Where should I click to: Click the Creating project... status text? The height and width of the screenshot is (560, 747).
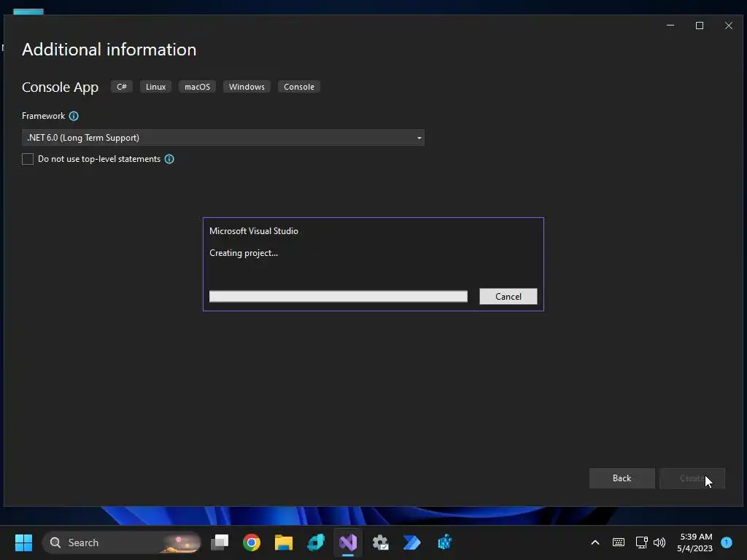244,253
